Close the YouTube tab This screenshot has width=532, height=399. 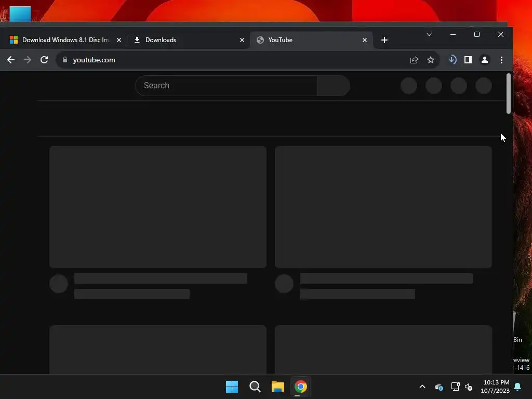click(365, 40)
